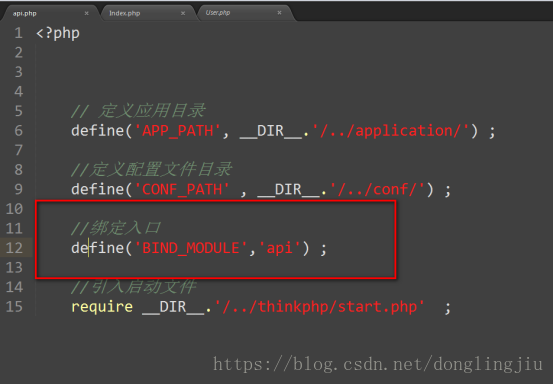Close the User.php tab
The image size is (554, 384).
click(279, 13)
